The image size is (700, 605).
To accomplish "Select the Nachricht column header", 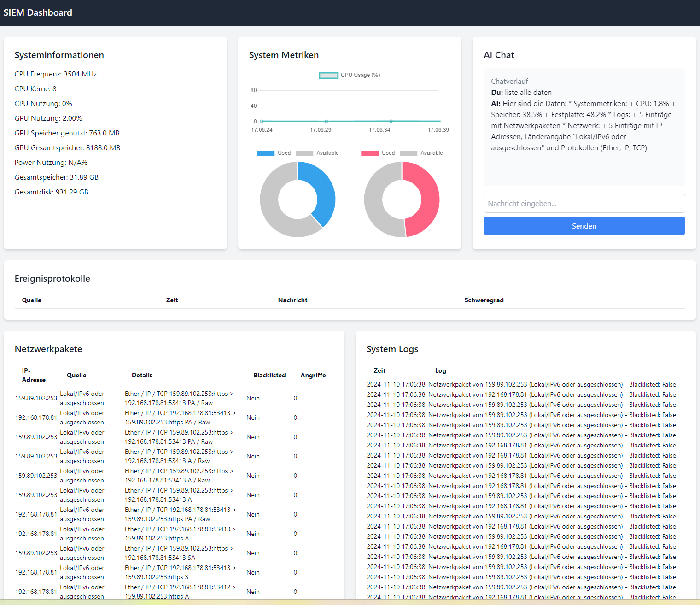I will 293,300.
